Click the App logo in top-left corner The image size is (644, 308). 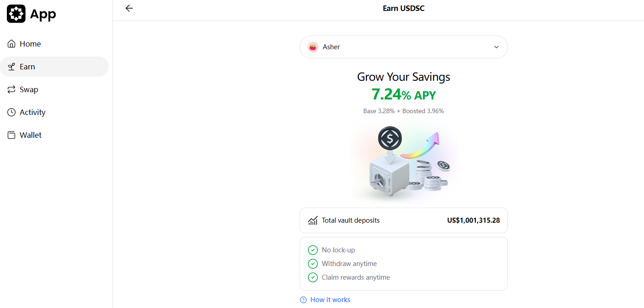tap(16, 14)
